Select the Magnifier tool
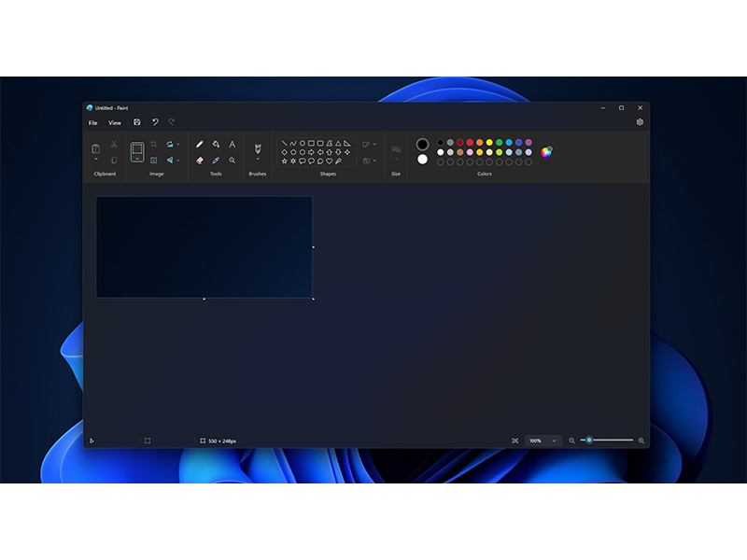The width and height of the screenshot is (747, 560). (232, 161)
